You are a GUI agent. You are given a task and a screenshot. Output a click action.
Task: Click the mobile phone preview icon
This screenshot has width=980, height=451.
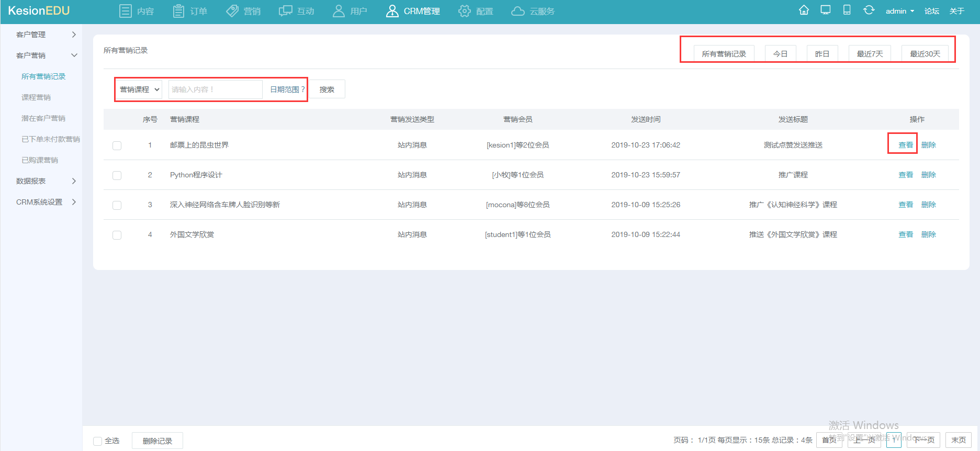pos(847,10)
